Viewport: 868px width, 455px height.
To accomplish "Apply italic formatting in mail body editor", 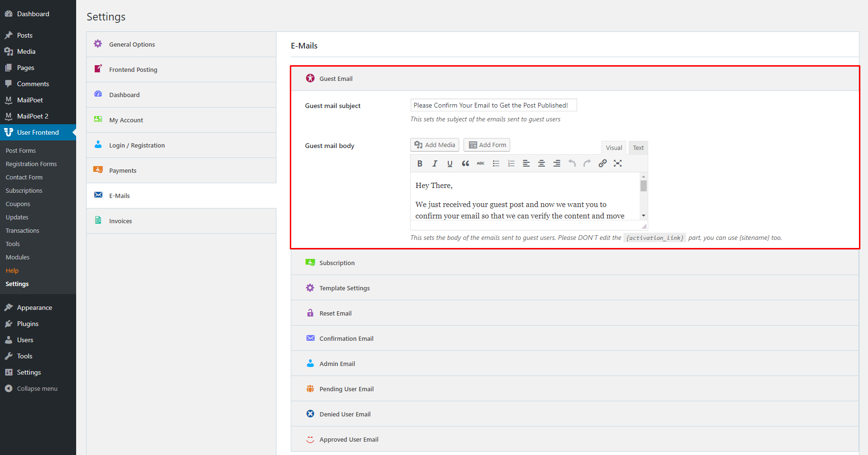I will [x=434, y=163].
